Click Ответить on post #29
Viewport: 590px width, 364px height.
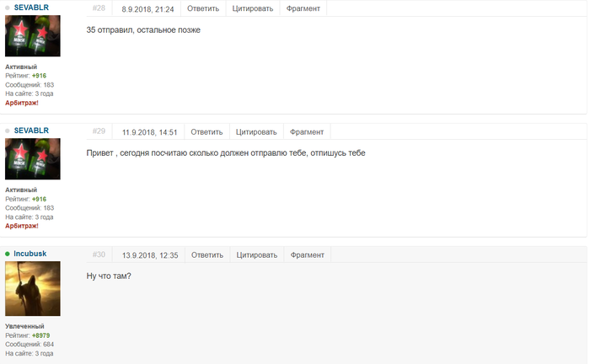coord(206,132)
